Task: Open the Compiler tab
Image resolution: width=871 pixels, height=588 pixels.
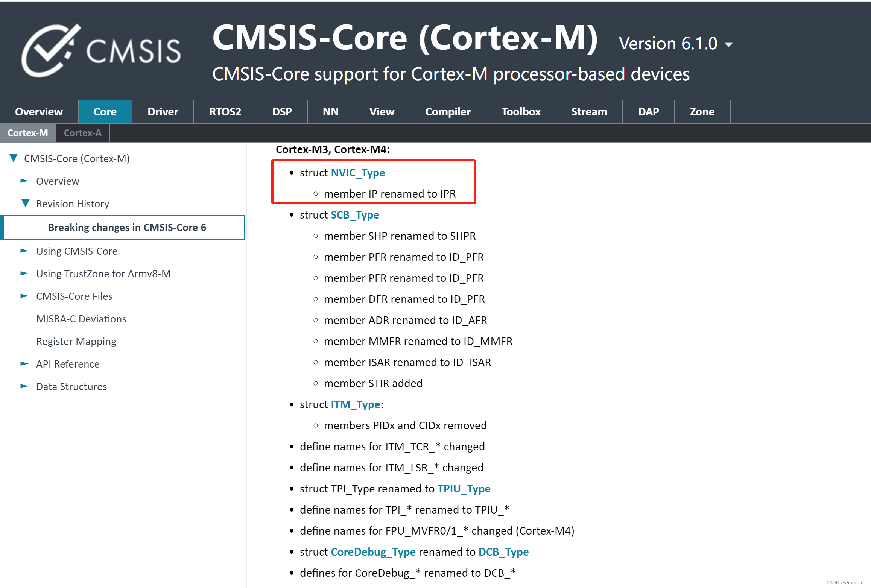Action: tap(447, 111)
